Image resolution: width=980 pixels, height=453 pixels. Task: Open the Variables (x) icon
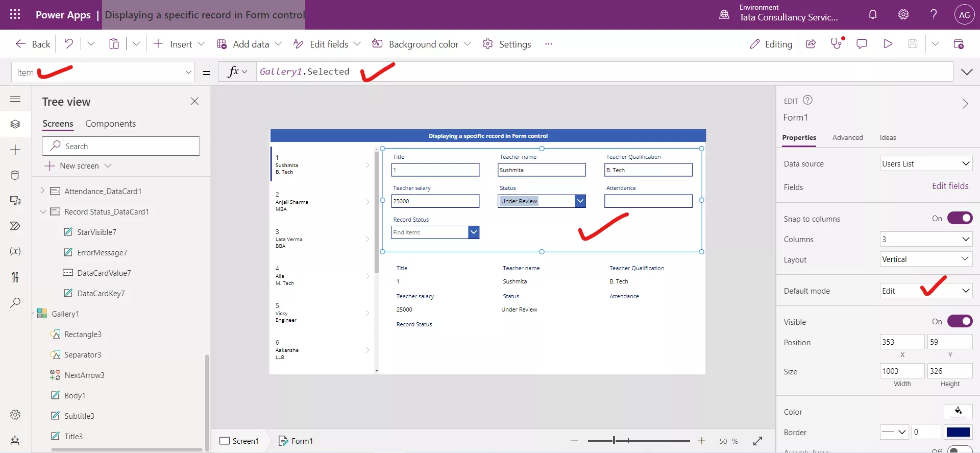[x=15, y=251]
